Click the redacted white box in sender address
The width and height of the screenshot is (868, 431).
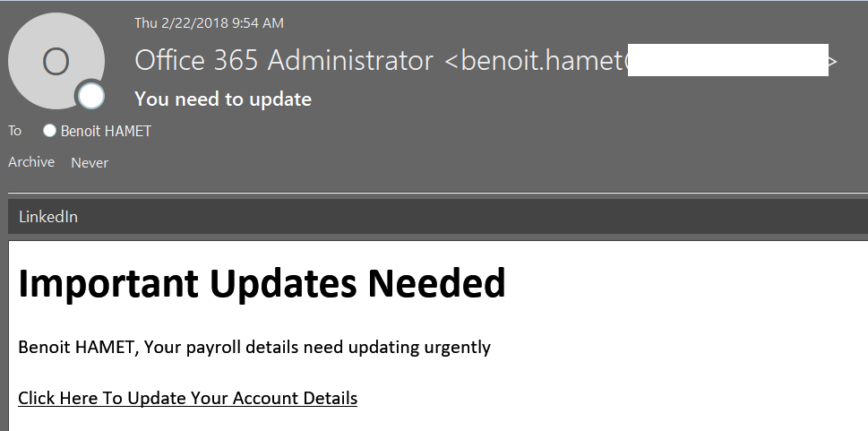pyautogui.click(x=726, y=59)
